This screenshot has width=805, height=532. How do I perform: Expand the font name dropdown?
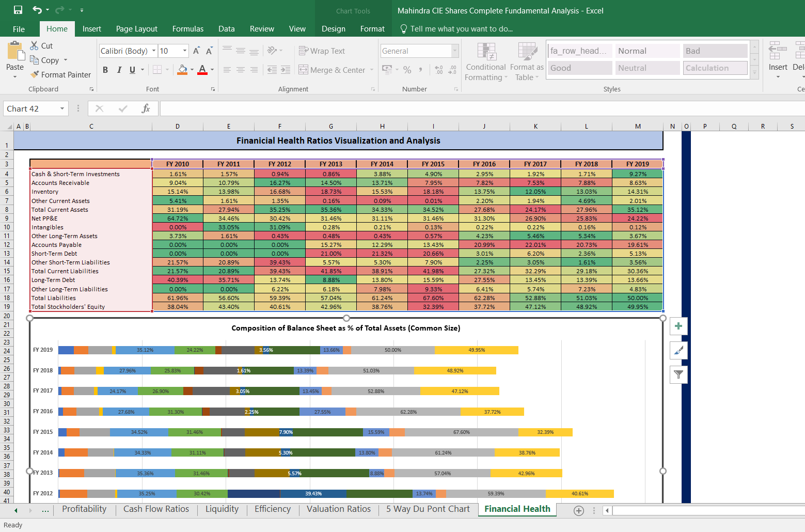click(153, 51)
